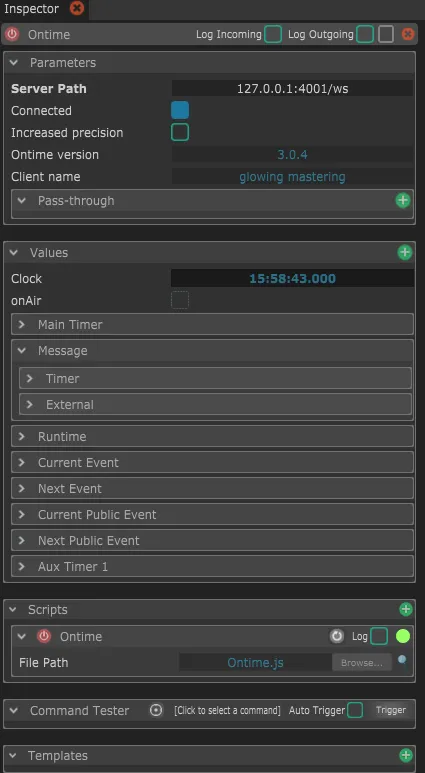The image size is (425, 773).
Task: Expand the Main Timer group
Action: [x=212, y=324]
